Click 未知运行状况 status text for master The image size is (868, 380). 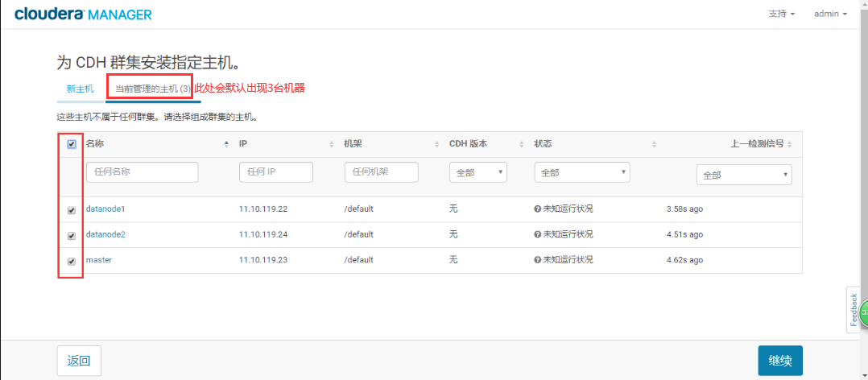coord(568,260)
